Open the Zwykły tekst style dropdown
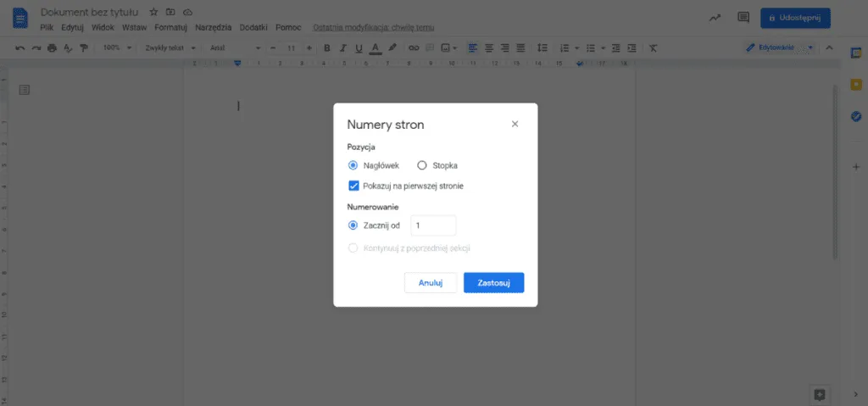The image size is (868, 406). click(168, 48)
